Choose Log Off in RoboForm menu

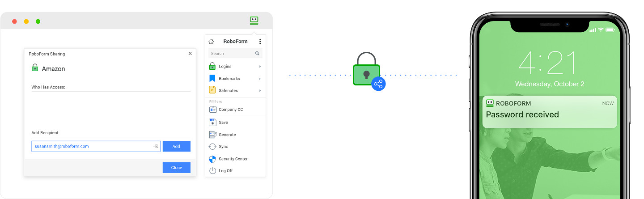pos(235,171)
